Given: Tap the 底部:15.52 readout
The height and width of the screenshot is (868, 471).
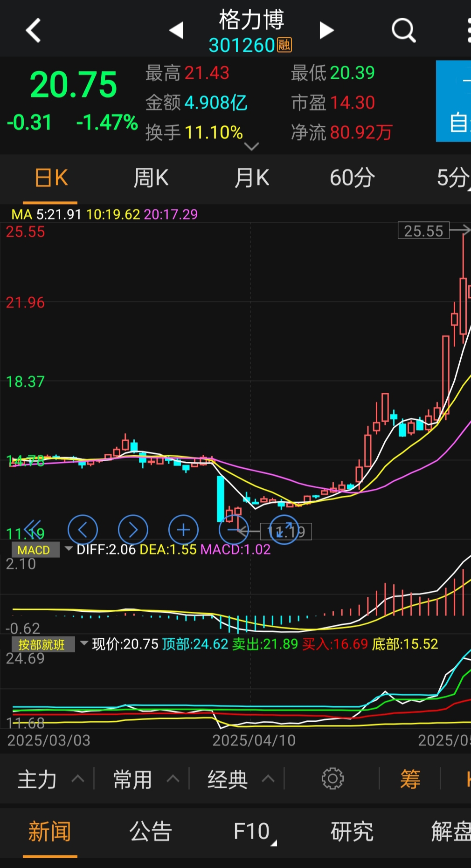Looking at the screenshot, I should (405, 644).
